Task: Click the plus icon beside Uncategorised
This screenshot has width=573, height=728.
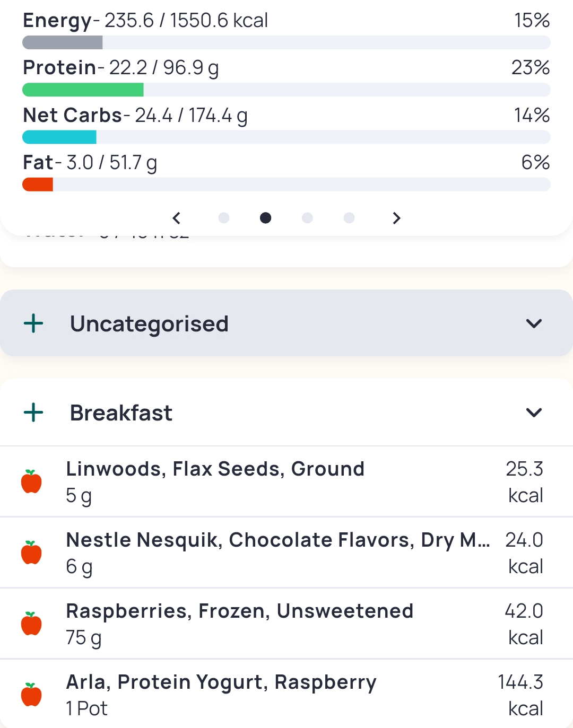Action: (x=33, y=323)
